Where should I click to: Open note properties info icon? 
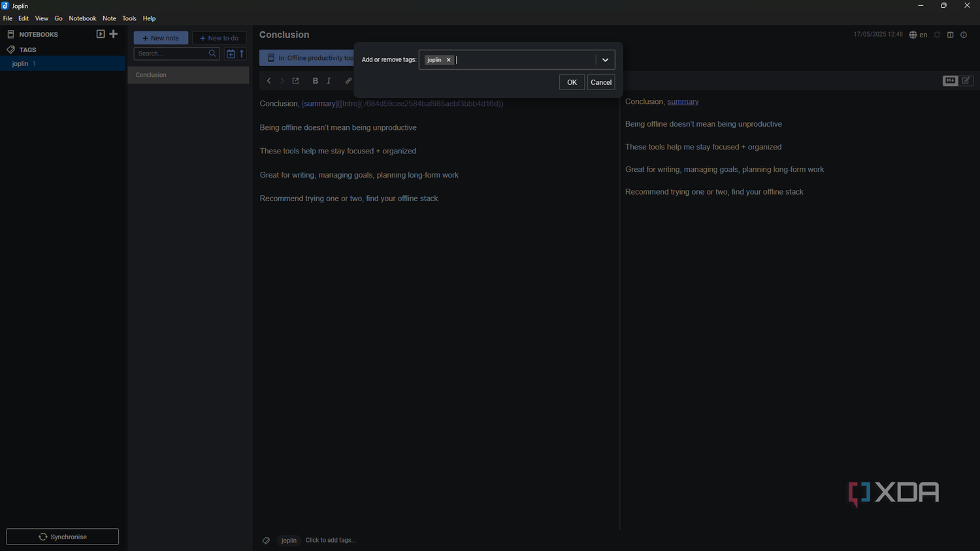click(964, 35)
